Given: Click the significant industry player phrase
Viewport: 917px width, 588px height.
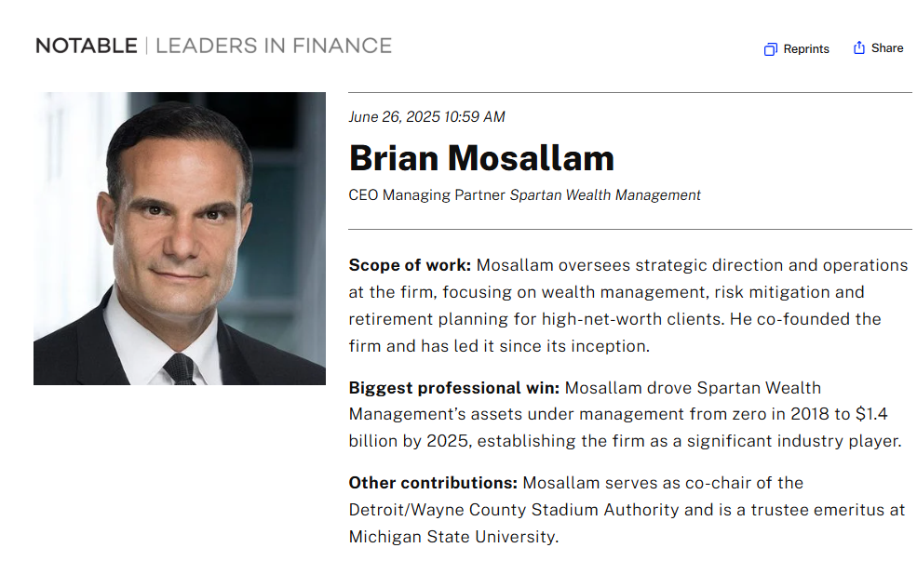Looking at the screenshot, I should coord(794,441).
